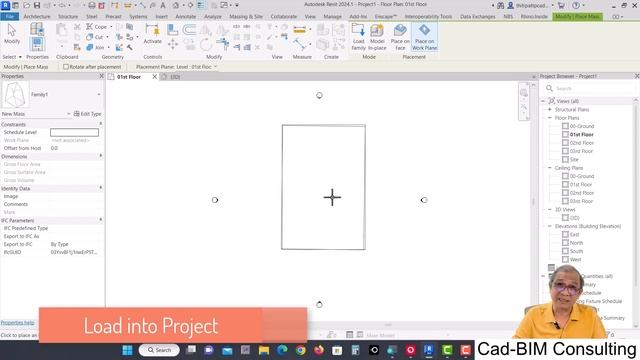Open Chrome from the taskbar
640x360 pixels.
[300, 350]
